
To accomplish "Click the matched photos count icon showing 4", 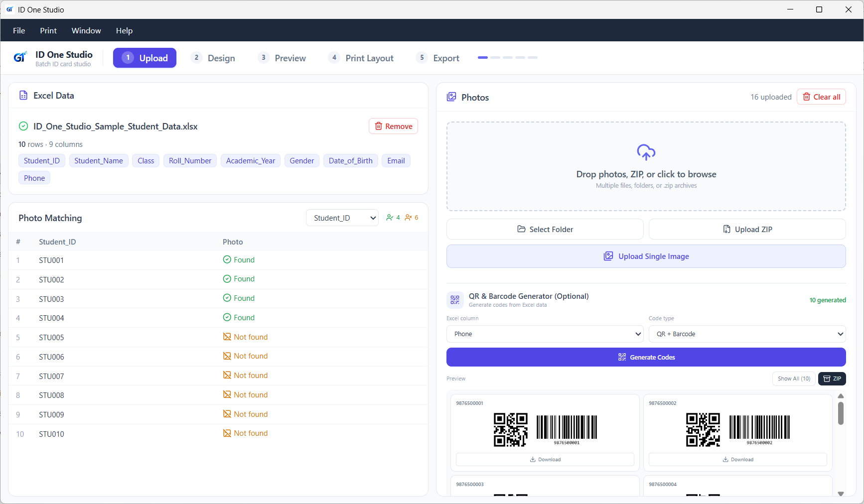I will point(390,218).
